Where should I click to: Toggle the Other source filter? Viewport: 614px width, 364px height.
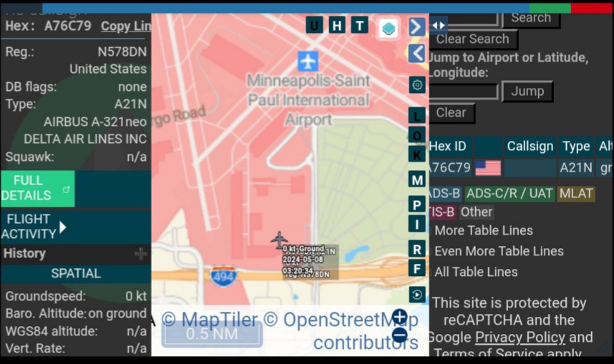click(476, 212)
